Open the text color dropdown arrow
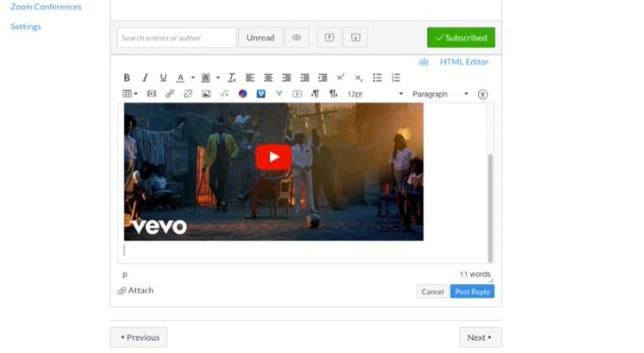Viewport: 644px width, 353px height. (192, 78)
